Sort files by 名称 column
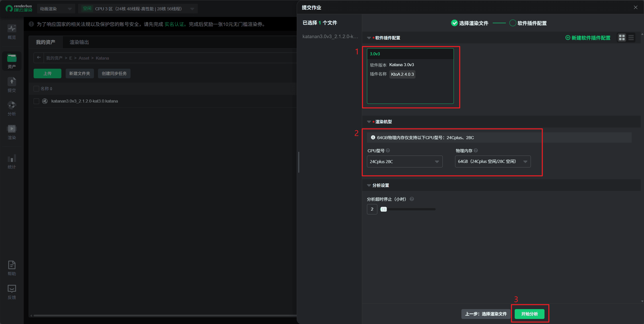This screenshot has height=324, width=644. click(51, 89)
